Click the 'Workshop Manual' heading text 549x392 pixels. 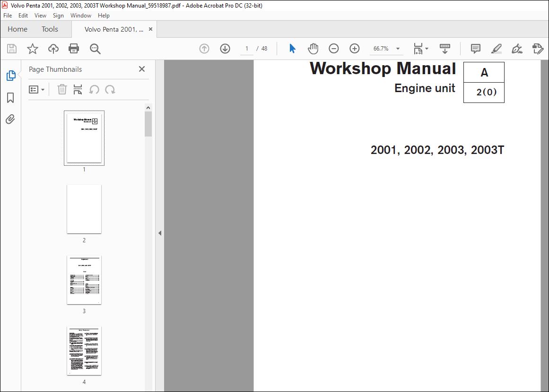383,68
